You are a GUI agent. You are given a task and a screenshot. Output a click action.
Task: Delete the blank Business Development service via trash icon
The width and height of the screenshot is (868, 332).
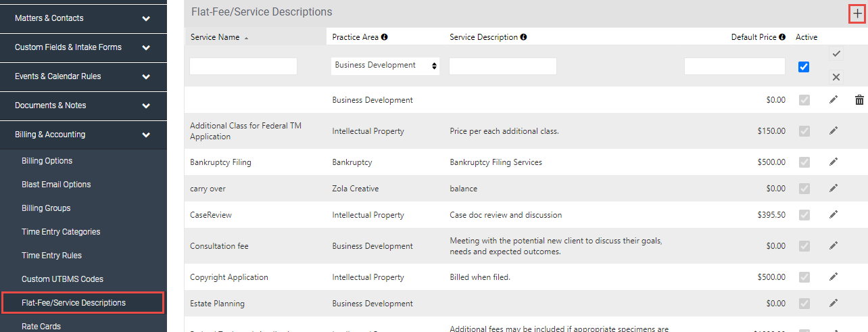click(859, 100)
